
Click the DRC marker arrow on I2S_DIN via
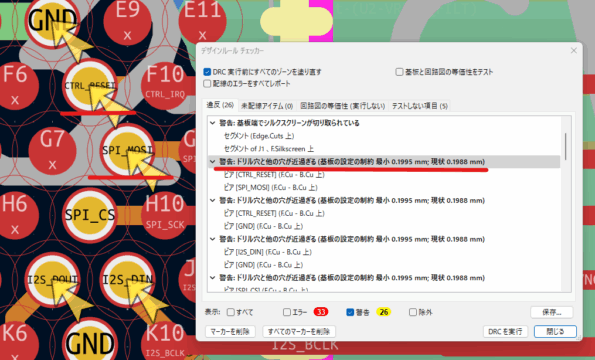click(143, 299)
